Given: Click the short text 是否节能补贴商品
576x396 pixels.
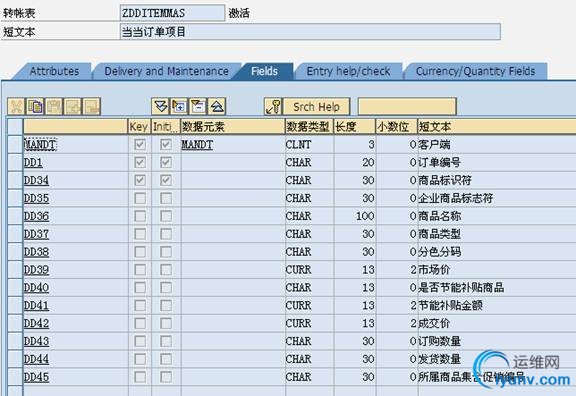Looking at the screenshot, I should click(x=461, y=288).
